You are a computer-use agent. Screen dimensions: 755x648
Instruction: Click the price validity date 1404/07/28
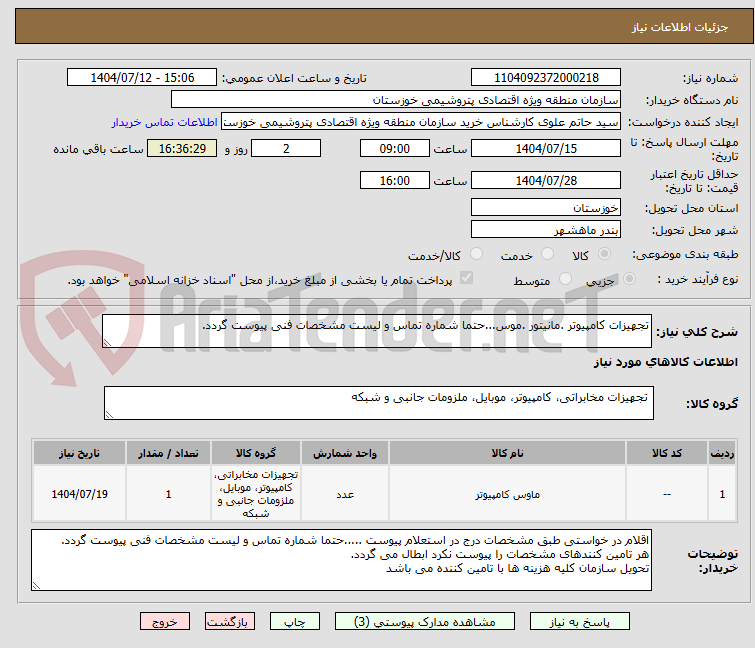pos(546,181)
